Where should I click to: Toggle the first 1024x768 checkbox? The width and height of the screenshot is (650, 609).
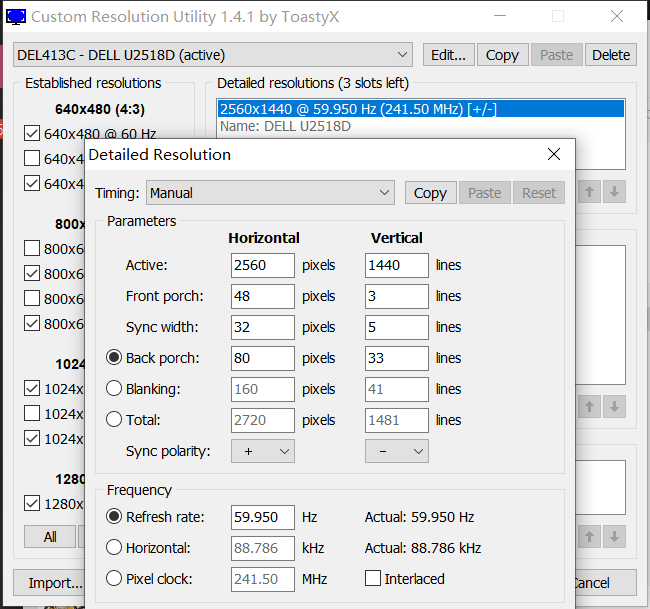[x=32, y=388]
